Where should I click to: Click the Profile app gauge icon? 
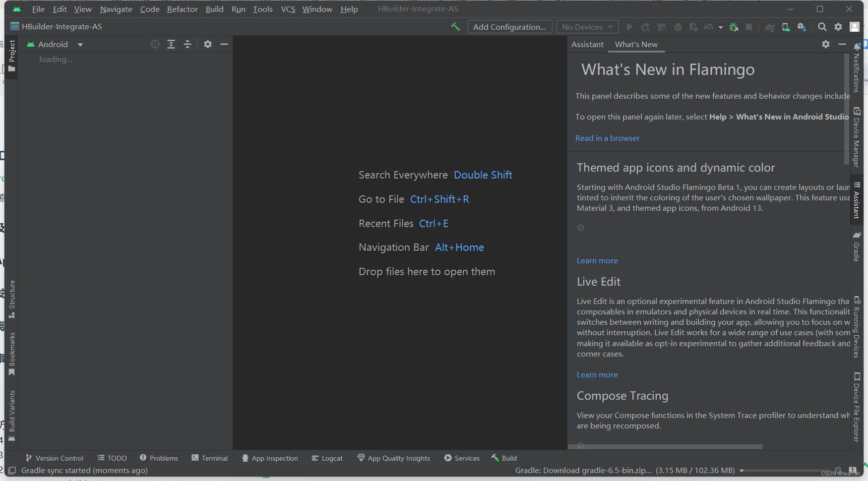tap(709, 27)
